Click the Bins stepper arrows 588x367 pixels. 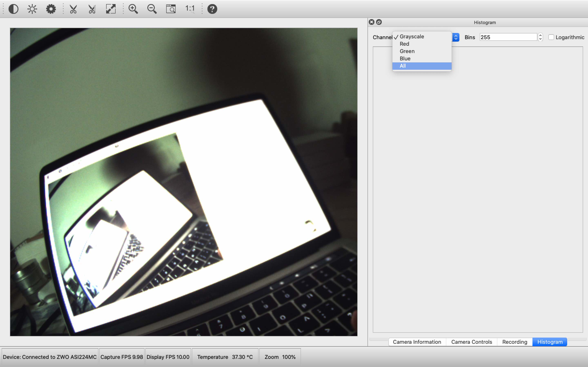tap(540, 37)
